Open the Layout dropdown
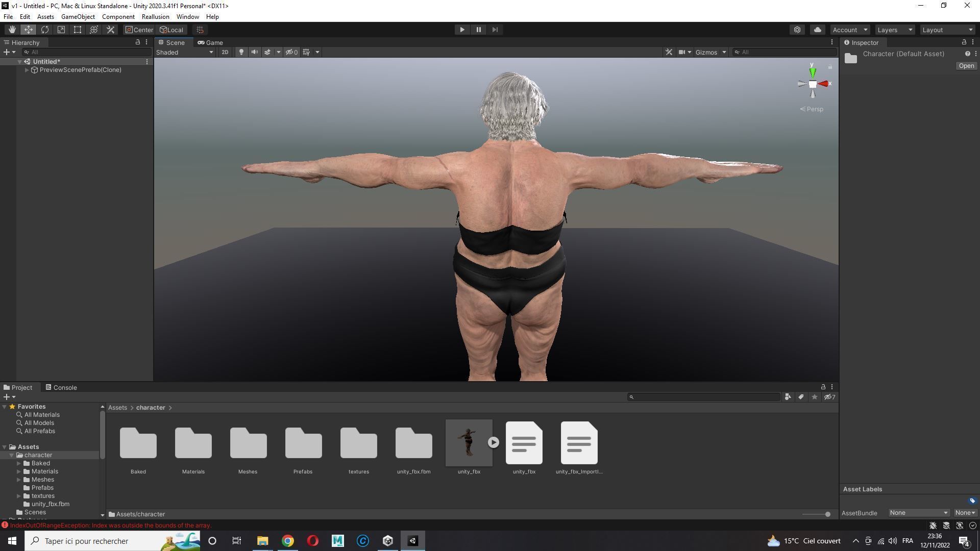 [x=947, y=29]
